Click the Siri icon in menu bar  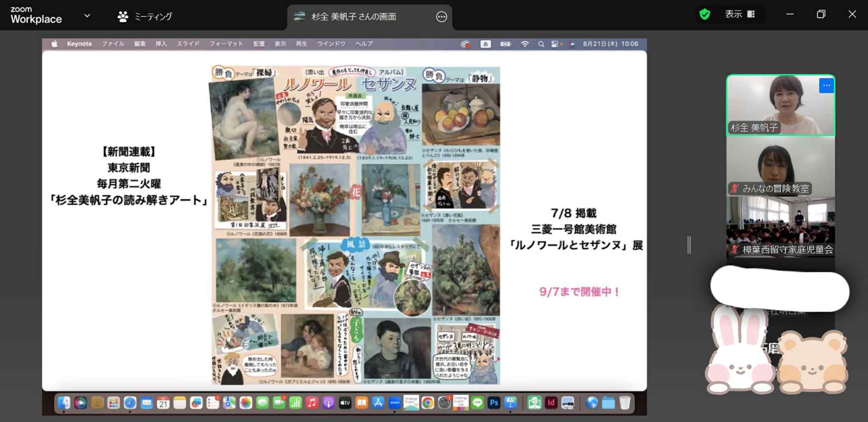tap(572, 44)
